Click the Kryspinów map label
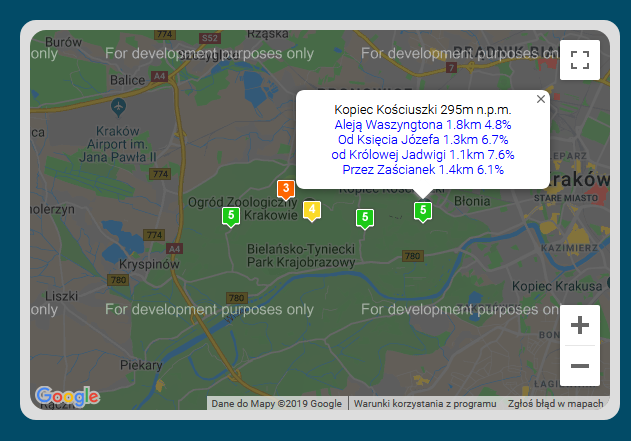631x441 pixels. click(149, 264)
